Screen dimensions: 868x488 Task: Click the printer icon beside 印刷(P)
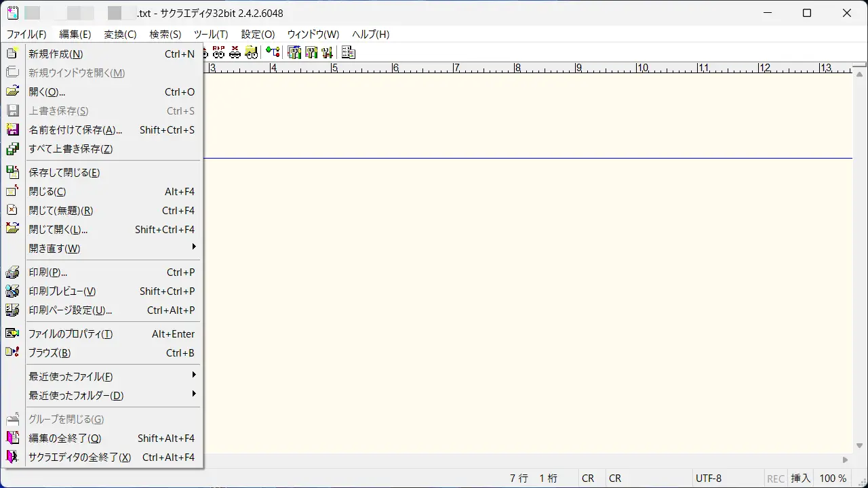12,272
